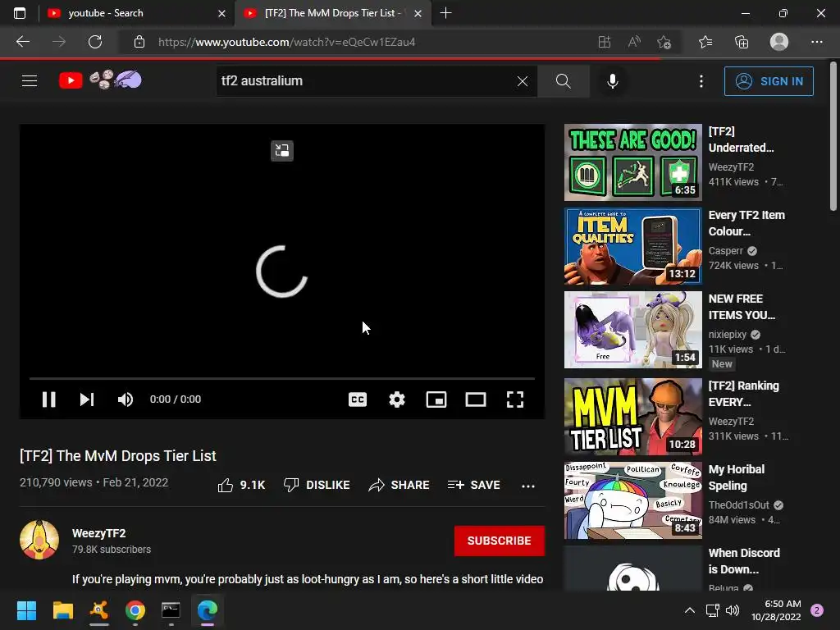Open 'THESE ARE GOOD!' Underrated video thumbnail

[632, 162]
